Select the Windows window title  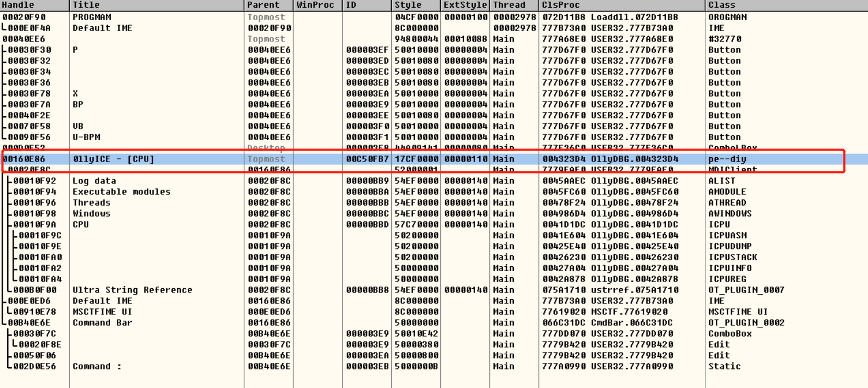(x=92, y=213)
